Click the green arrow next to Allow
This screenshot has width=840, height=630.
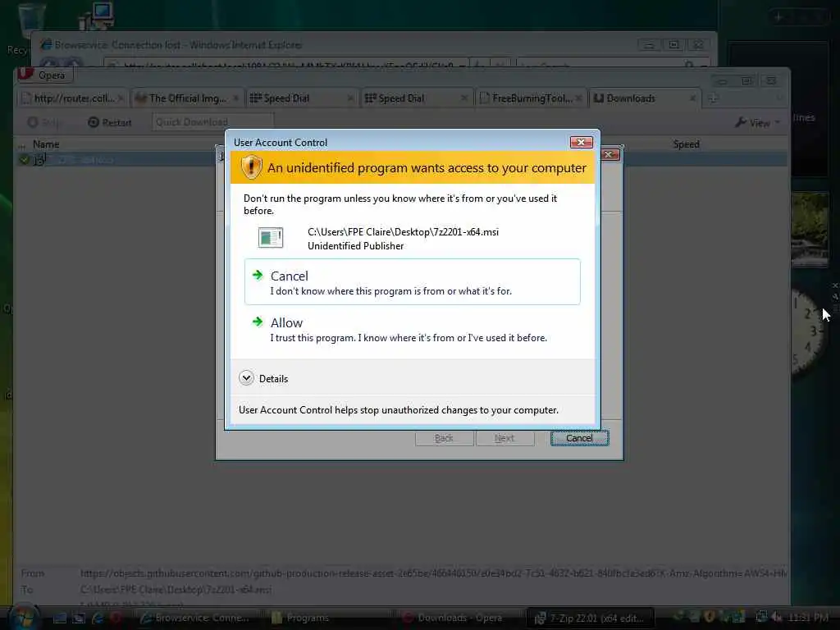(258, 322)
